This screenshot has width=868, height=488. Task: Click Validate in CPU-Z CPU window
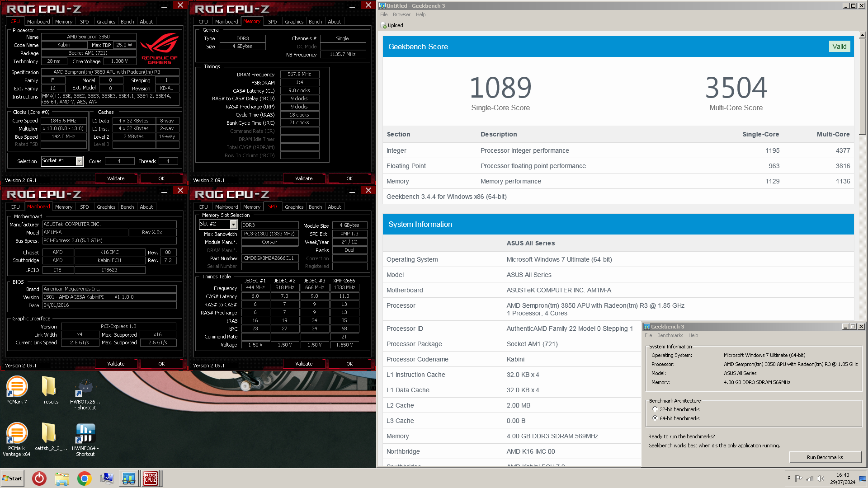[x=116, y=178]
